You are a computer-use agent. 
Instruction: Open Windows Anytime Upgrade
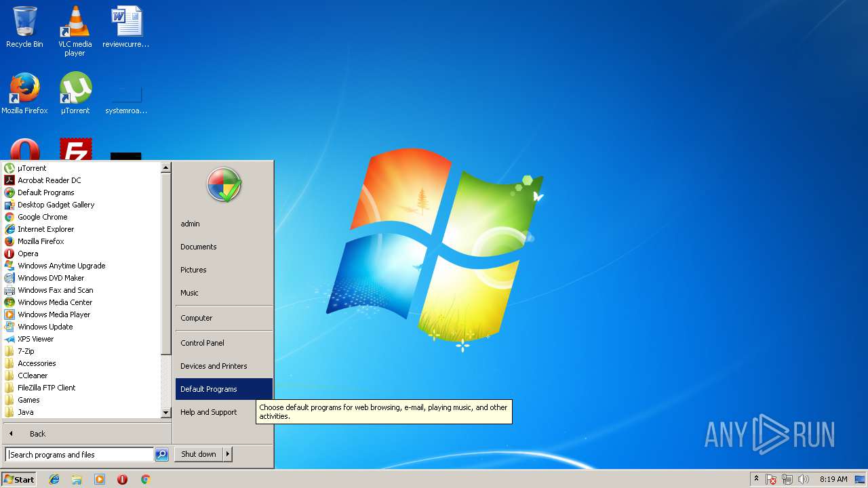(82, 266)
